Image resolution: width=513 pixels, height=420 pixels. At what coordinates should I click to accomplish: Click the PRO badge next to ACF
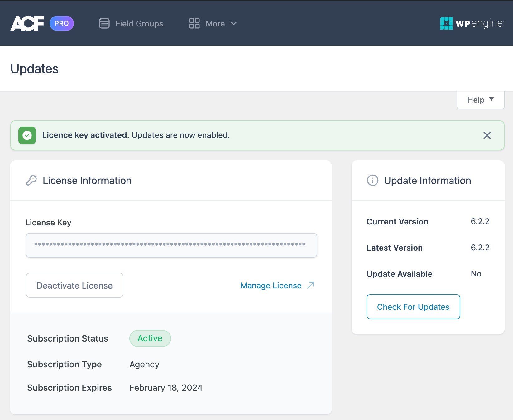(61, 23)
